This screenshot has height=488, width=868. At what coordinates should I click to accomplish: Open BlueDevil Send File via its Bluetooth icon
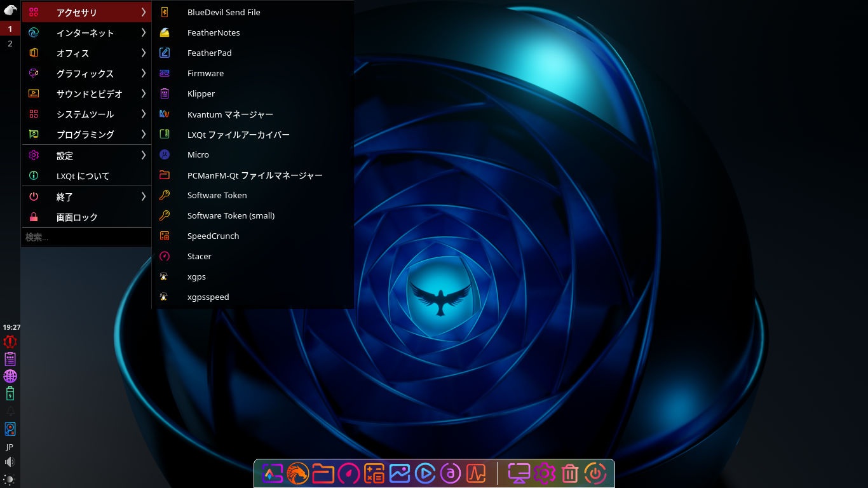[165, 12]
